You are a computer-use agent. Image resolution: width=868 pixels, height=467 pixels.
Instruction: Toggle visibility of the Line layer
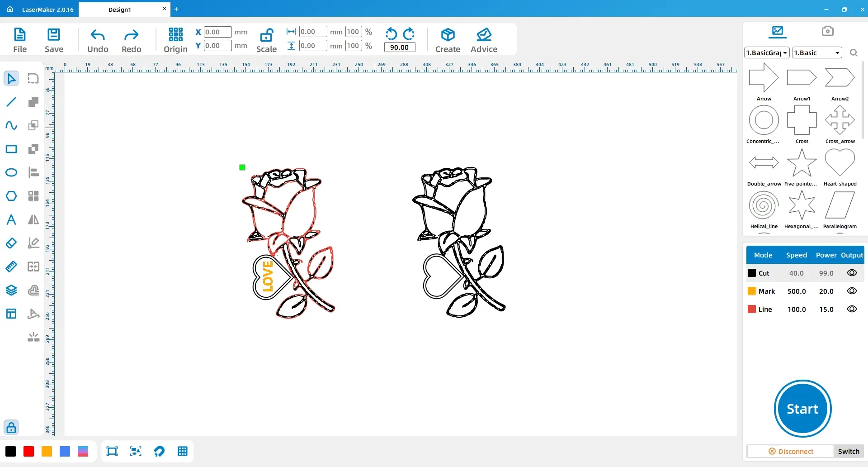[852, 309]
